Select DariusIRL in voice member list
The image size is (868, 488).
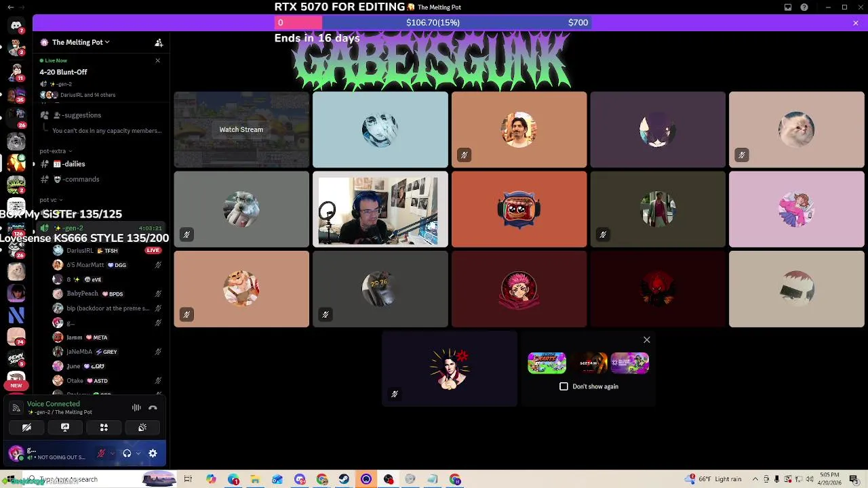[x=107, y=251]
